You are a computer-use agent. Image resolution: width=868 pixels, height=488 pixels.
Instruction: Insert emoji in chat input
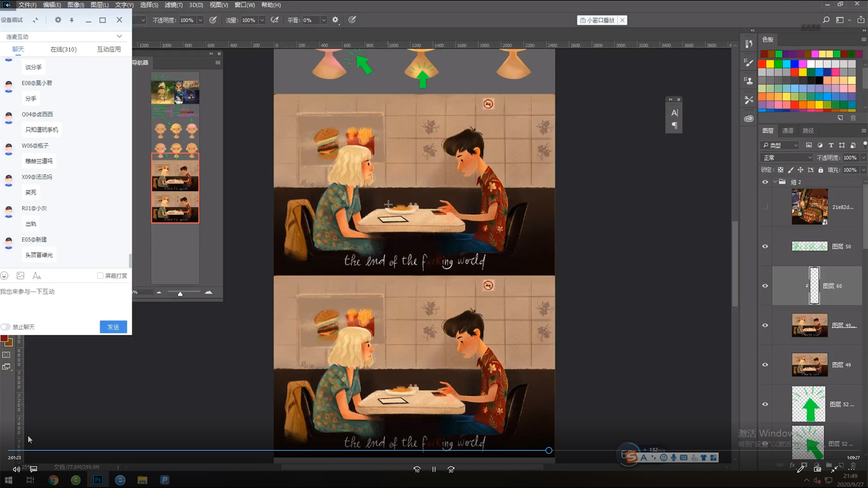click(x=5, y=276)
